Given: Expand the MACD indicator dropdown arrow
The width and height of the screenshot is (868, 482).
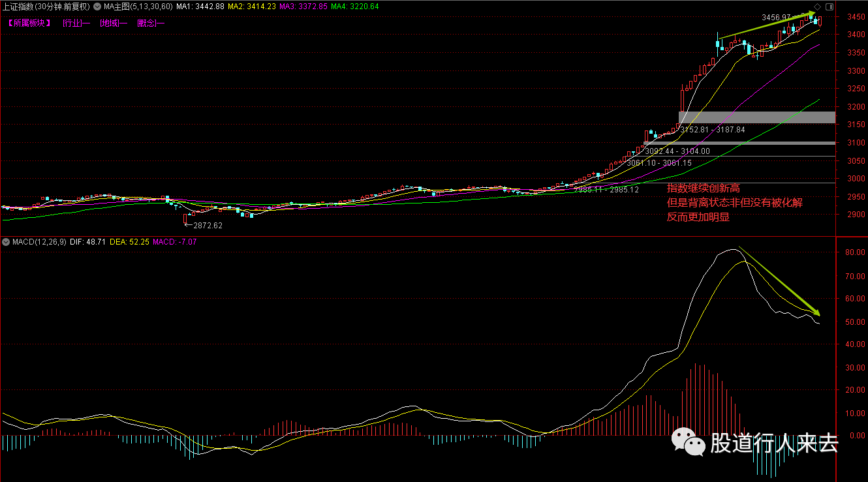Looking at the screenshot, I should (x=6, y=242).
